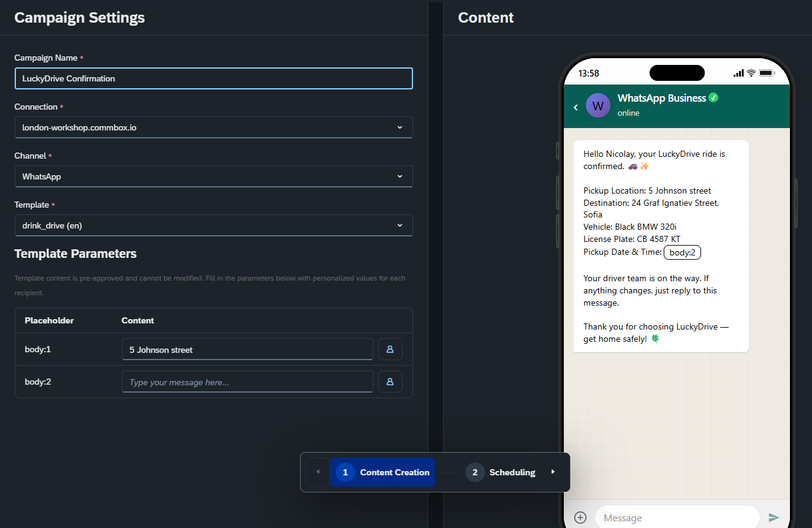Click the empty body:2 message field
812x528 pixels.
(x=248, y=382)
